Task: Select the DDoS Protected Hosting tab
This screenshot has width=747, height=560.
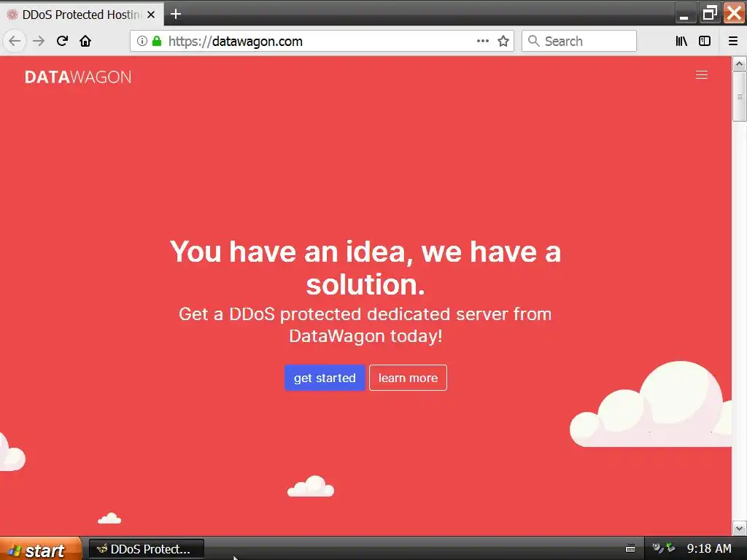Action: pos(82,15)
